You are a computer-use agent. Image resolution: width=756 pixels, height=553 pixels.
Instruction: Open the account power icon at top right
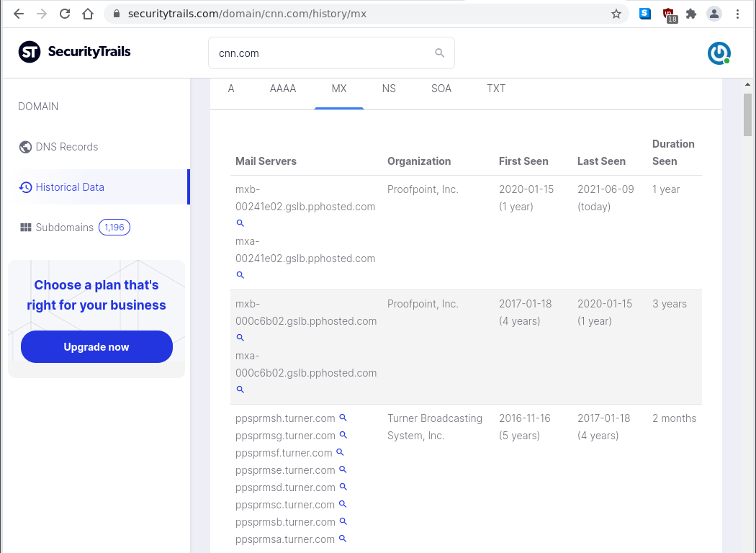pos(719,53)
